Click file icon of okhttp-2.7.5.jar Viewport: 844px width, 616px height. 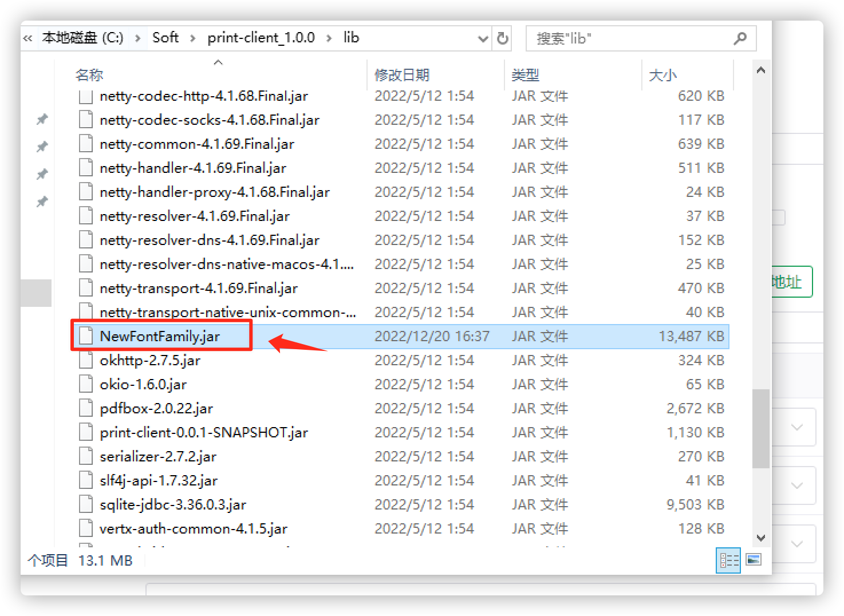[86, 360]
